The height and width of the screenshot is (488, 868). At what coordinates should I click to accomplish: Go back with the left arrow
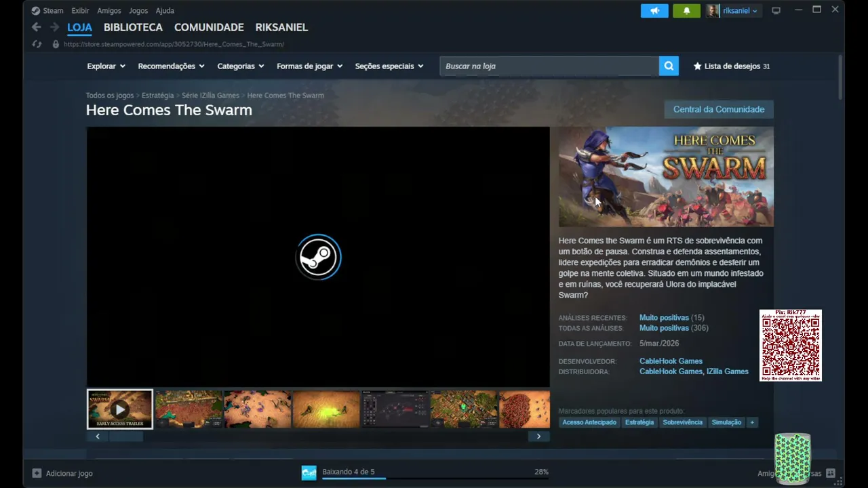pyautogui.click(x=37, y=27)
